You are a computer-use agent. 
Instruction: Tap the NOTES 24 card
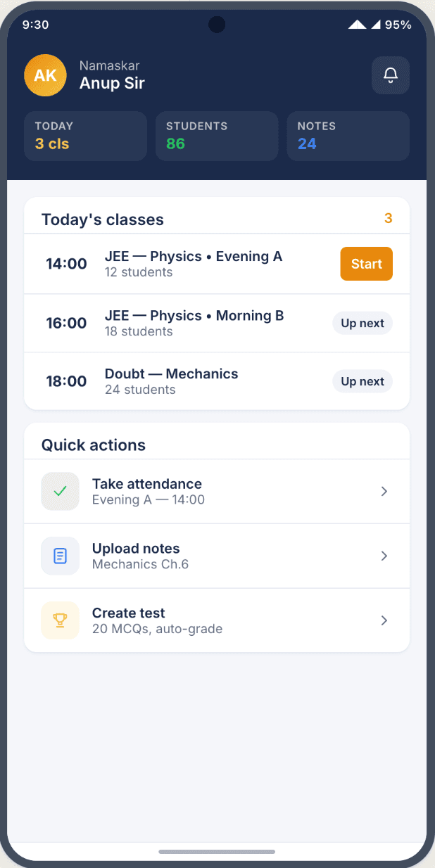(348, 136)
